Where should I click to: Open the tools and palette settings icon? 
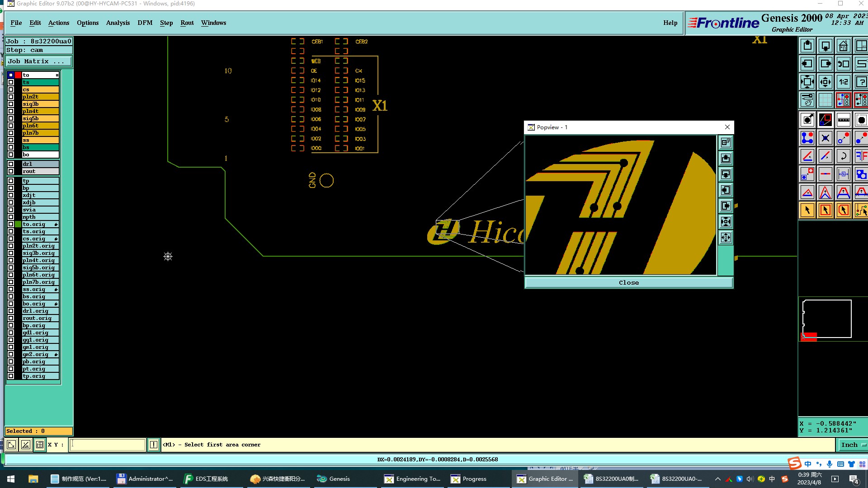click(807, 100)
